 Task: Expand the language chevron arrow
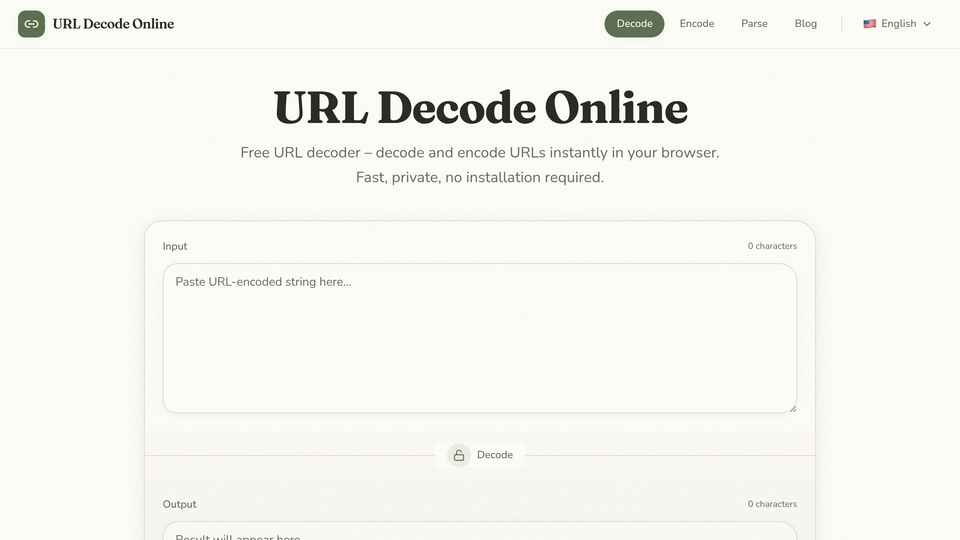[x=927, y=24]
